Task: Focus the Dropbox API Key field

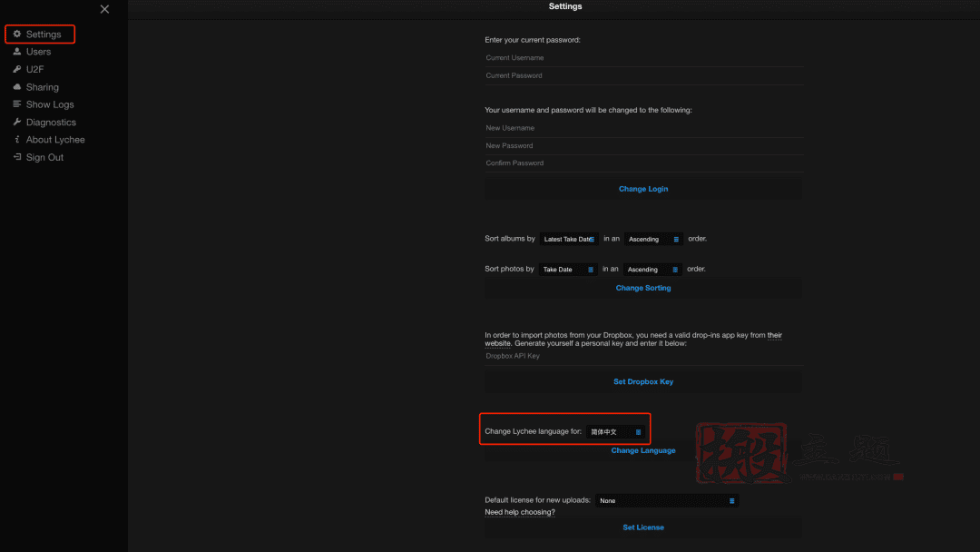Action: coord(643,356)
